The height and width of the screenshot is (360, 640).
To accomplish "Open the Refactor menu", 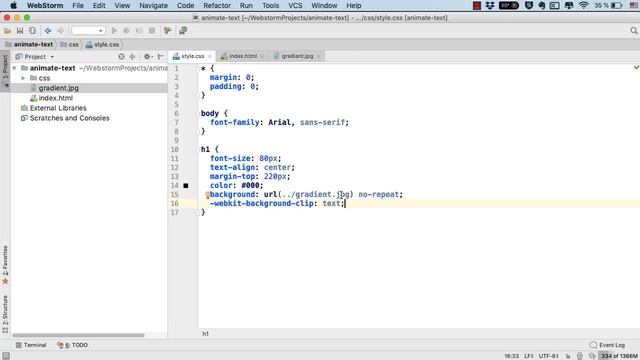I will tap(217, 5).
